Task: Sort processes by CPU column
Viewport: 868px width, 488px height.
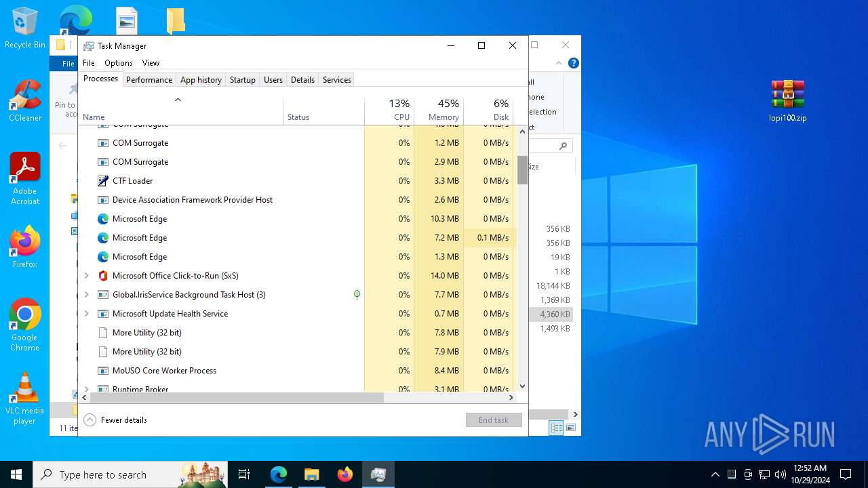Action: [389, 111]
